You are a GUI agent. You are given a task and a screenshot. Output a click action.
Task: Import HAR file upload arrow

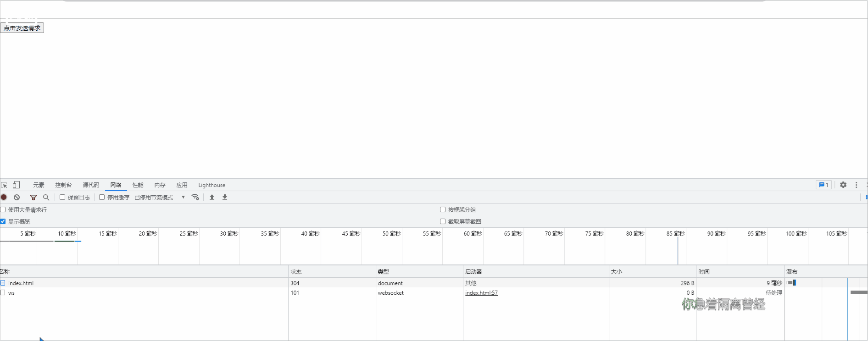pyautogui.click(x=212, y=197)
